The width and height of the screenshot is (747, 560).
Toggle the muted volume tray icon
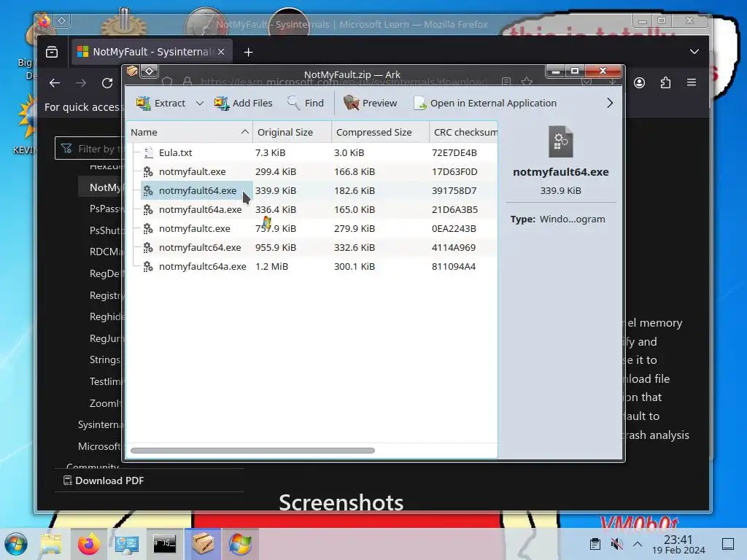[616, 544]
